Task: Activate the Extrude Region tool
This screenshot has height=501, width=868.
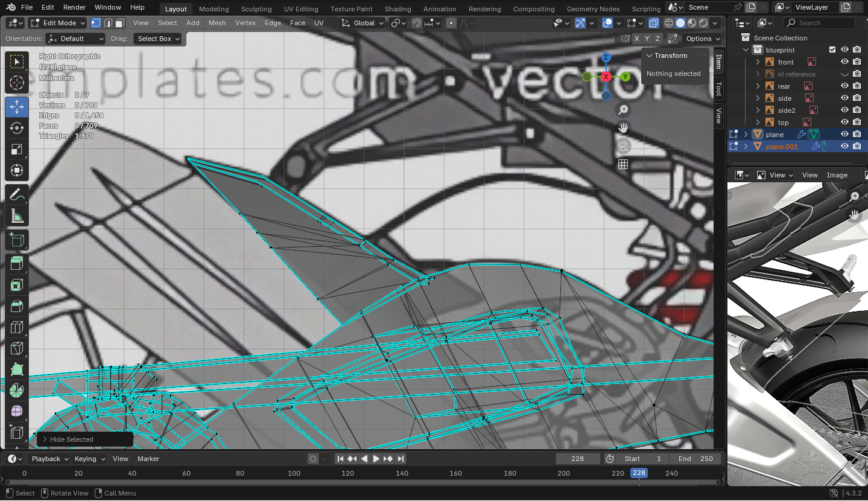Action: point(17,264)
